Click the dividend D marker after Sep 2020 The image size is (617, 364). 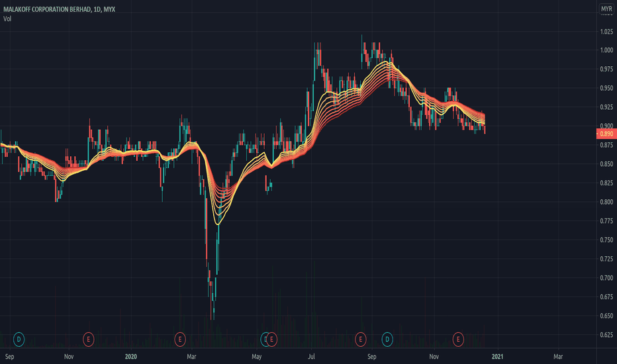pos(387,339)
